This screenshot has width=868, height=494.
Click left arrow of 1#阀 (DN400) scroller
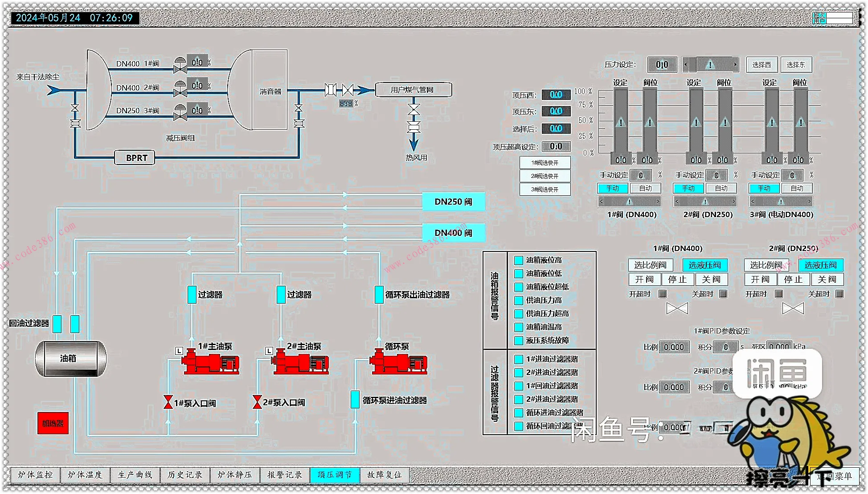click(602, 202)
